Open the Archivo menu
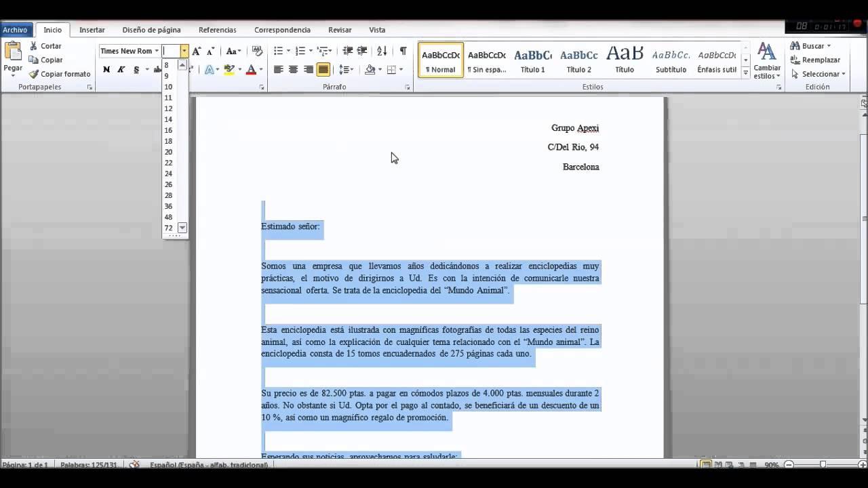868x488 pixels. 14,29
